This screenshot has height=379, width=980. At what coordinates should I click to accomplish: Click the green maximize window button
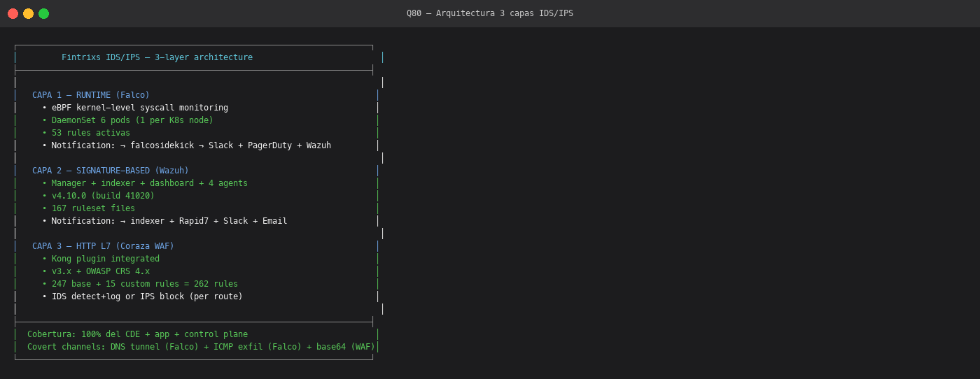43,13
